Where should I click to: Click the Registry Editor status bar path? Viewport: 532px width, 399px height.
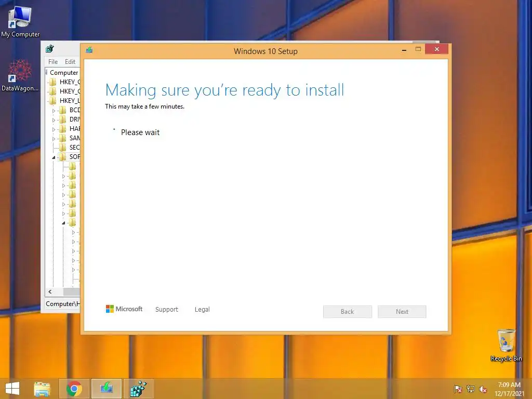[63, 303]
